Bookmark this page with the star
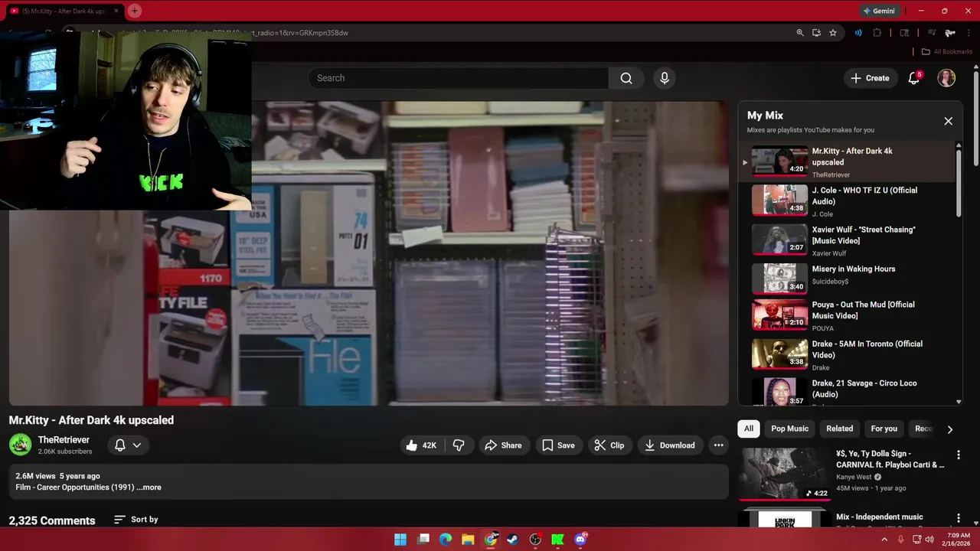The image size is (980, 551). (833, 33)
